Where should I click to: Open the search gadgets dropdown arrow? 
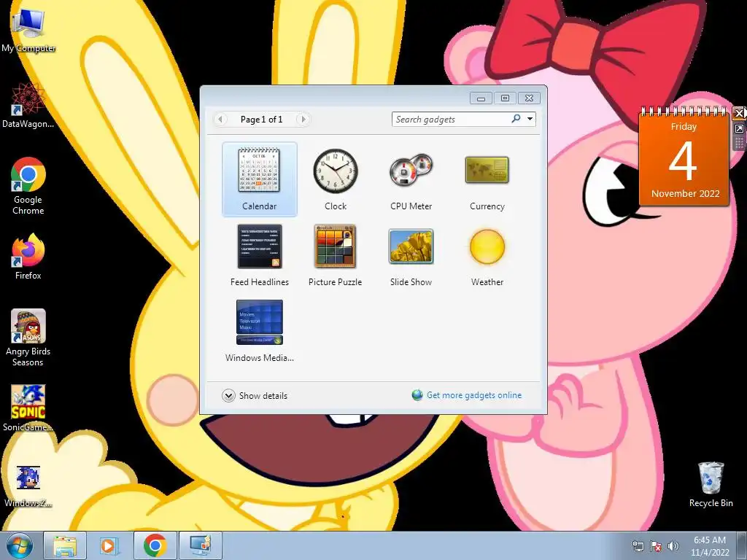click(530, 119)
